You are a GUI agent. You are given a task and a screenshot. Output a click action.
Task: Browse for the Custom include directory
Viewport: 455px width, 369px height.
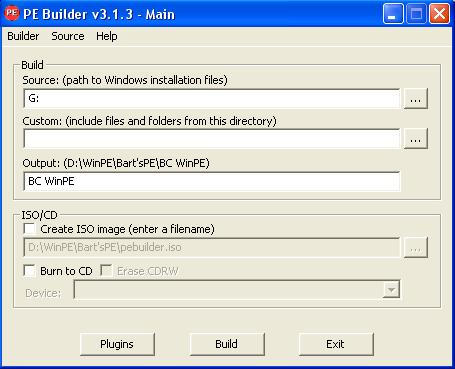[416, 139]
